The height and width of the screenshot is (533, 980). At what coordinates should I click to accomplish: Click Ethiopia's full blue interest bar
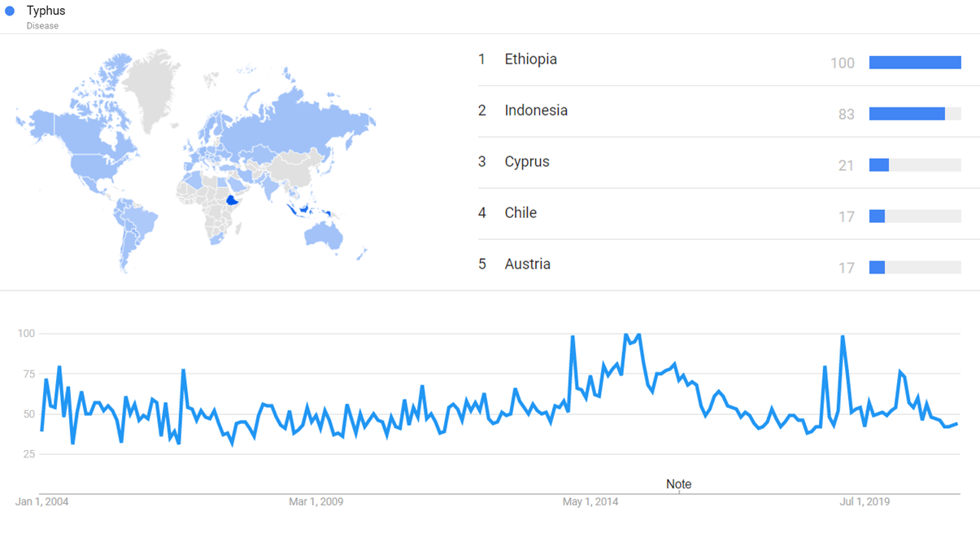915,63
